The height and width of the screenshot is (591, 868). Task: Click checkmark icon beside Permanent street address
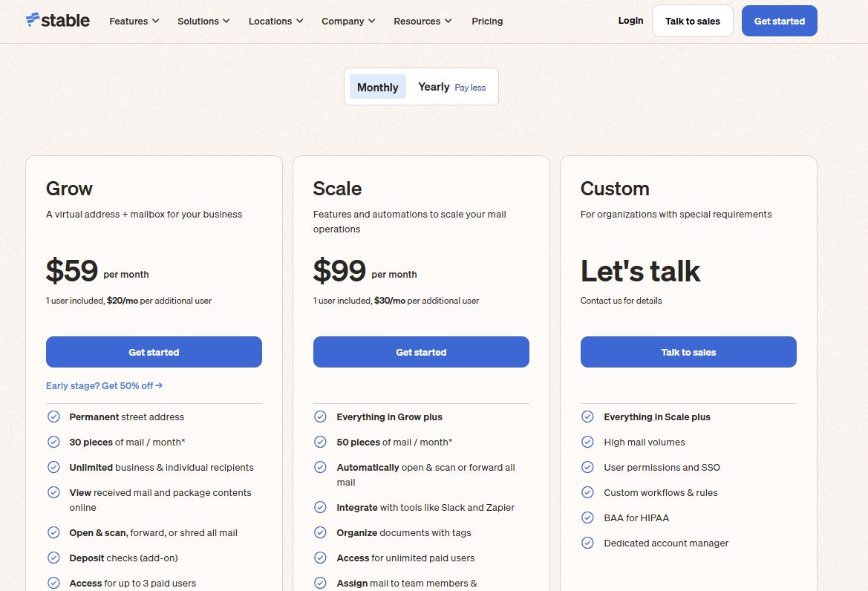[53, 417]
